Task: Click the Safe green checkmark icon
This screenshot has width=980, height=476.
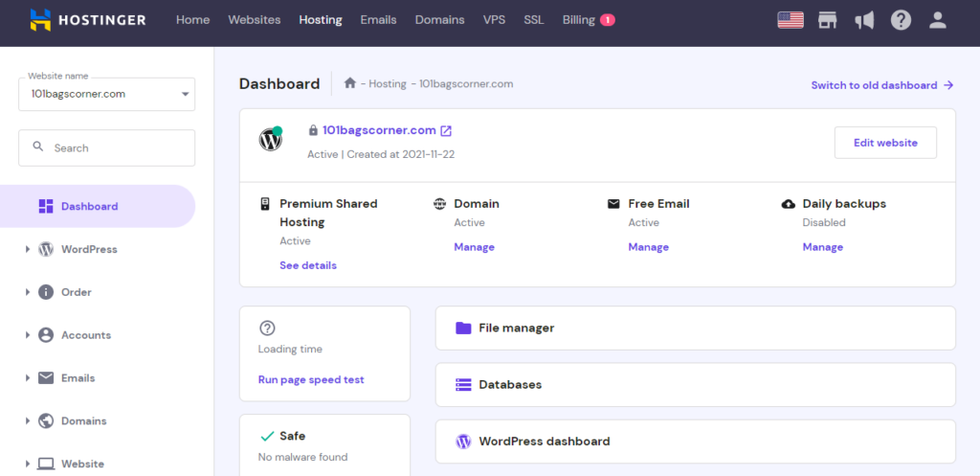Action: (x=267, y=436)
